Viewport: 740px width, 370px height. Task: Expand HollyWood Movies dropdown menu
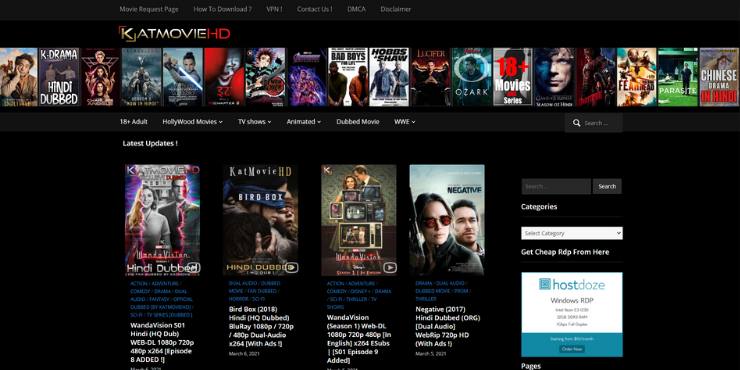click(193, 122)
